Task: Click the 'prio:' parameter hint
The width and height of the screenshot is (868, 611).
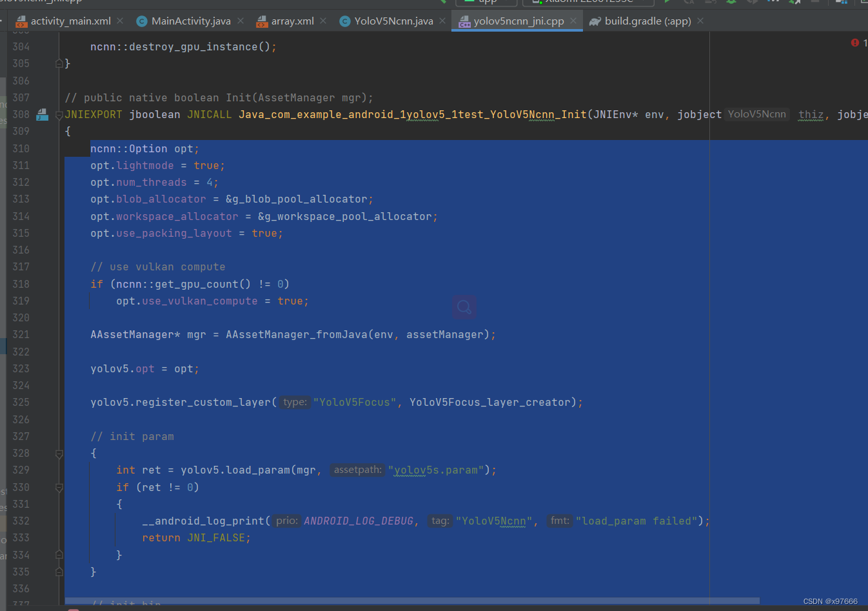Action: point(287,521)
